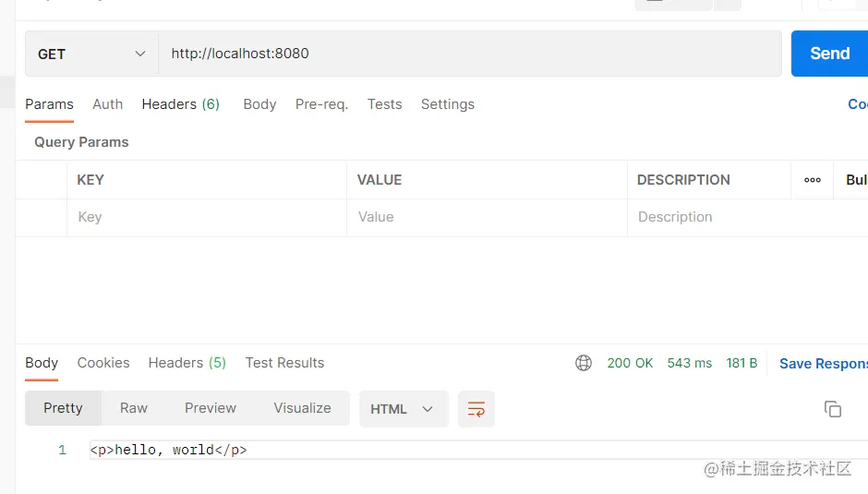Click the Save Response link
Viewport: 868px width, 494px height.
tap(824, 363)
